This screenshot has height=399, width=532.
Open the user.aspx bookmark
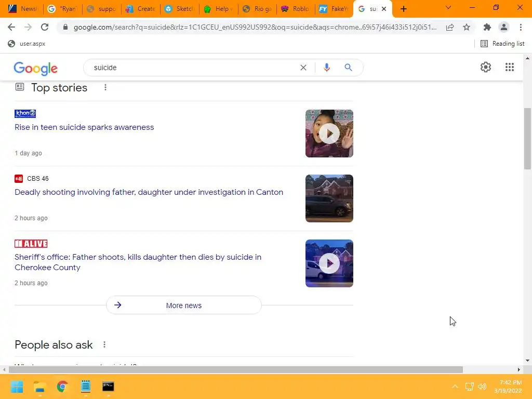[26, 44]
